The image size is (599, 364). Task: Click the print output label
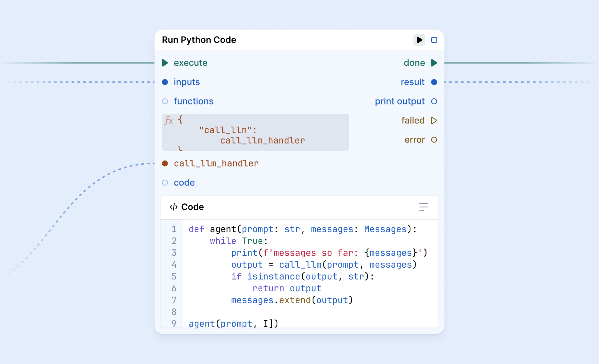click(x=400, y=101)
